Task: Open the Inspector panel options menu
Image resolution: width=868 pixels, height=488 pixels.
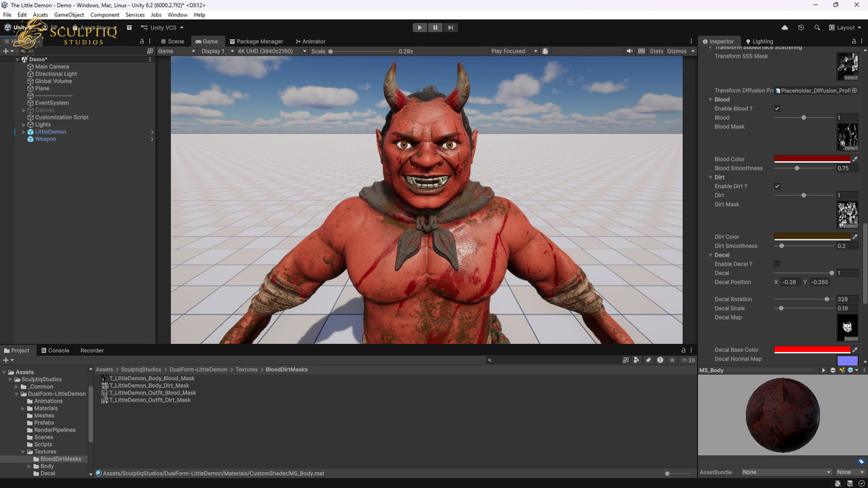Action: tap(861, 41)
